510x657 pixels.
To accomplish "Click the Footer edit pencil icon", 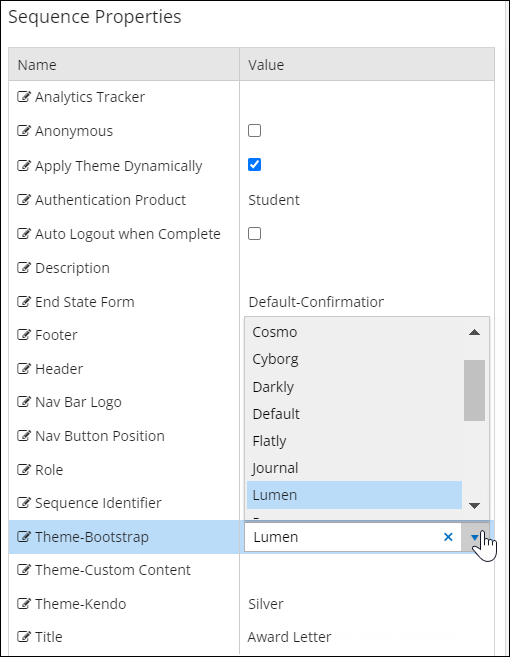I will click(23, 335).
